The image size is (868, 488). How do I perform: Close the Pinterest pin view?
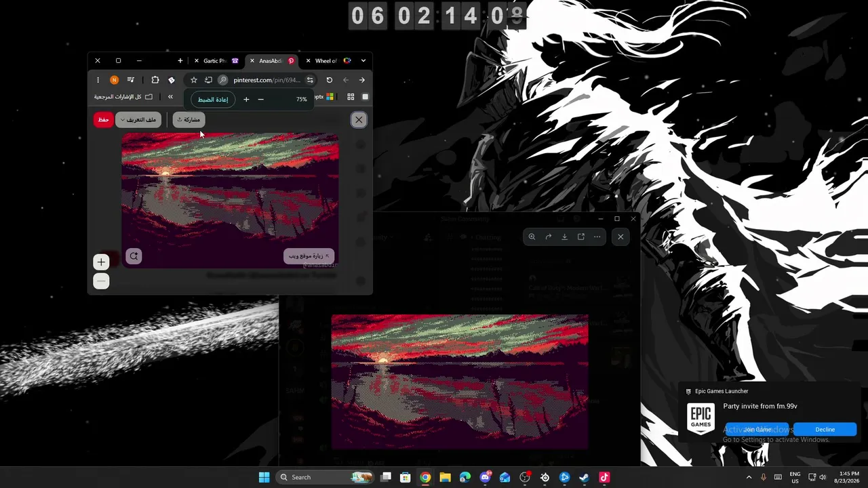click(x=359, y=120)
